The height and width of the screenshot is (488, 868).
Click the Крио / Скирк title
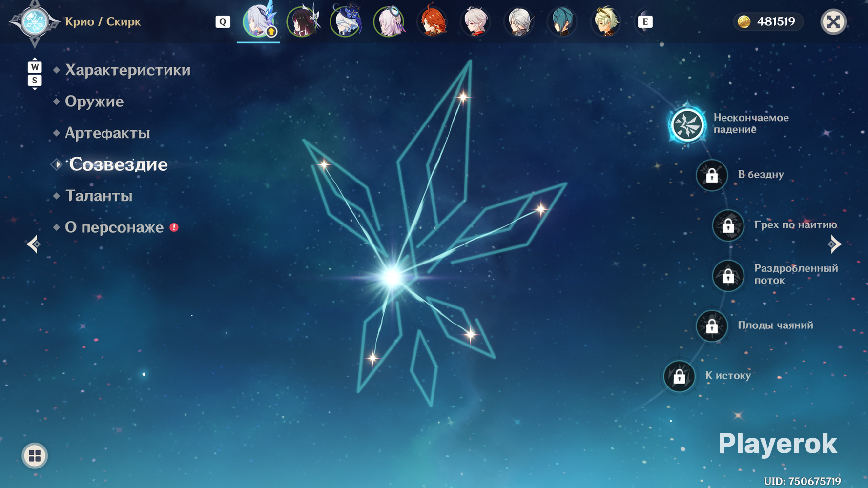coord(103,22)
